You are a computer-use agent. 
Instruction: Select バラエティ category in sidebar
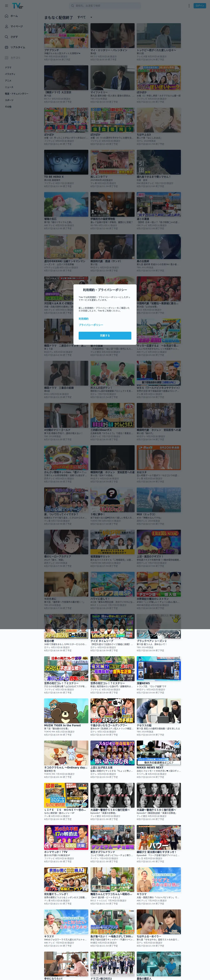[x=10, y=74]
